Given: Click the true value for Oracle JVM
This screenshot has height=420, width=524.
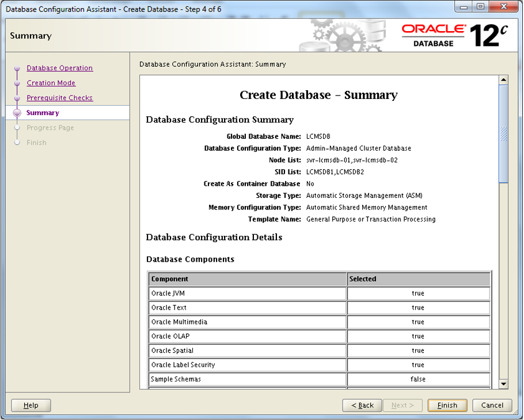Looking at the screenshot, I should click(418, 293).
